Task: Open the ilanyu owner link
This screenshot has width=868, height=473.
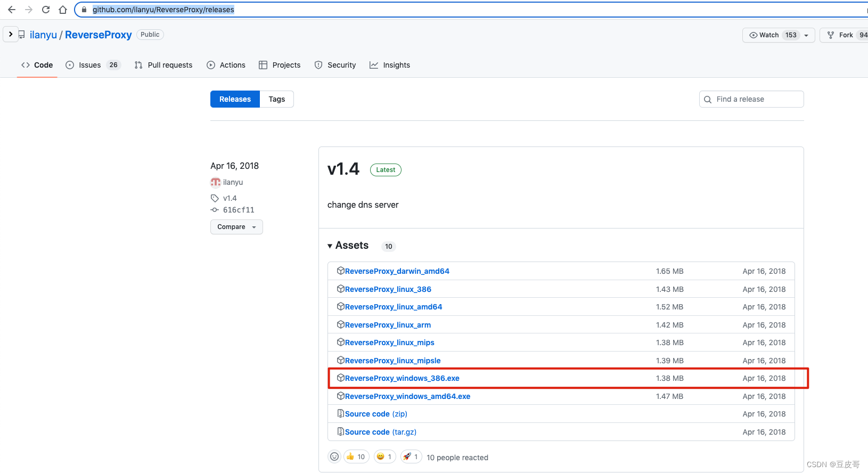Action: coord(43,35)
